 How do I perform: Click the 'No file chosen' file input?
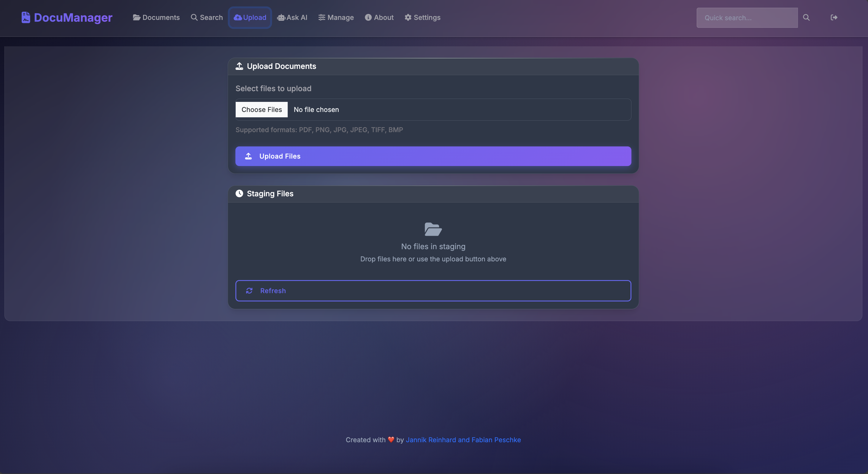click(x=433, y=110)
